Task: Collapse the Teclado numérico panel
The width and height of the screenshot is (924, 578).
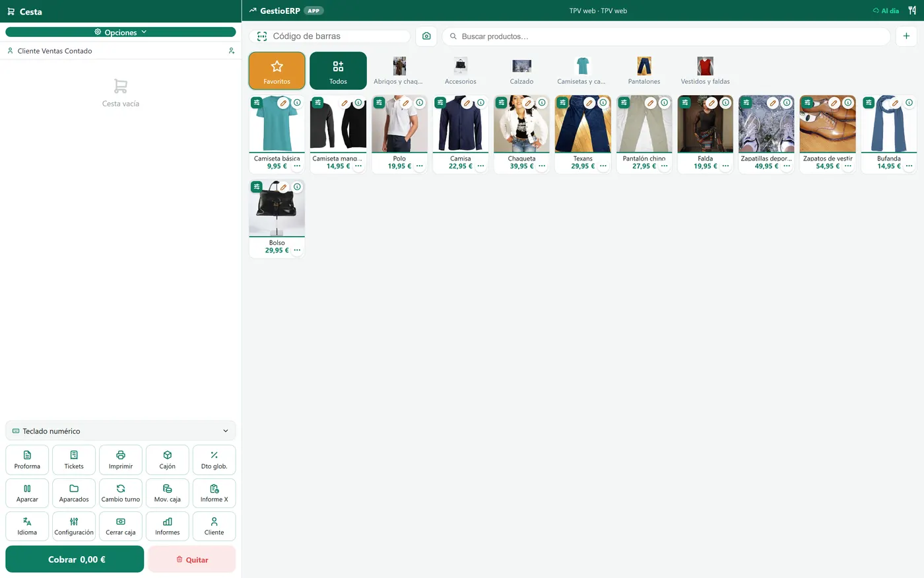Action: tap(121, 431)
